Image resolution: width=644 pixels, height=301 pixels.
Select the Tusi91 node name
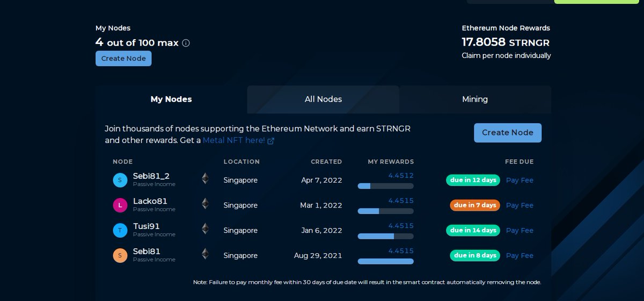(147, 226)
